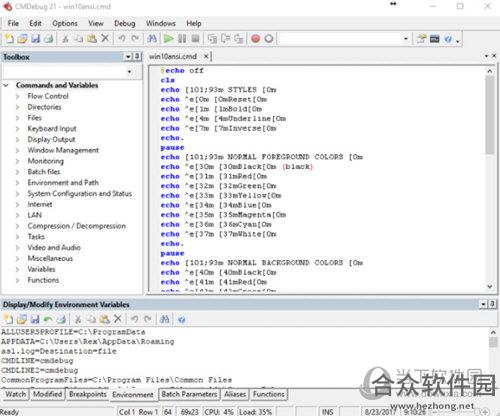
Task: Click the command prompt window toolbar icon
Action: [x=435, y=39]
